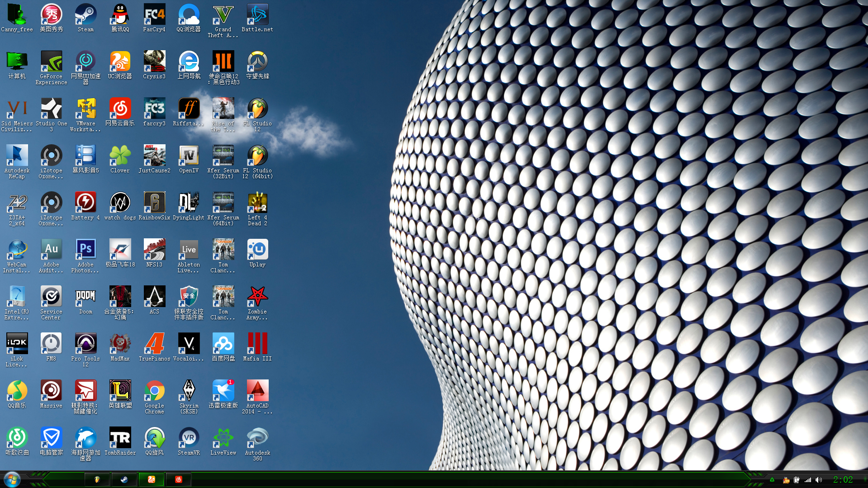This screenshot has width=868, height=488.
Task: Open the SteamVR shortcut
Action: point(189,441)
